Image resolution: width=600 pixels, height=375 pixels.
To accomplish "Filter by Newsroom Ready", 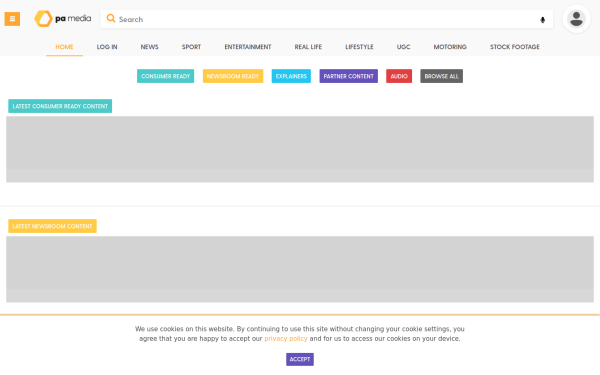I will (x=233, y=76).
